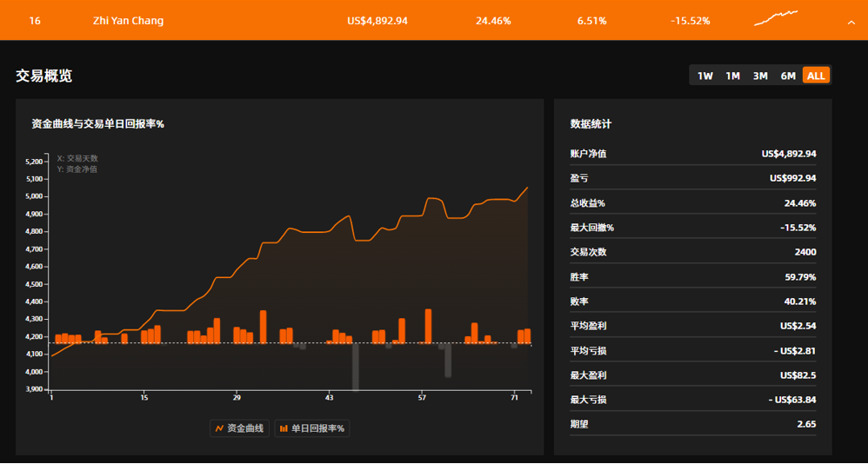Click the US$4,892.94 value in the orange header
This screenshot has width=868, height=464.
(377, 21)
